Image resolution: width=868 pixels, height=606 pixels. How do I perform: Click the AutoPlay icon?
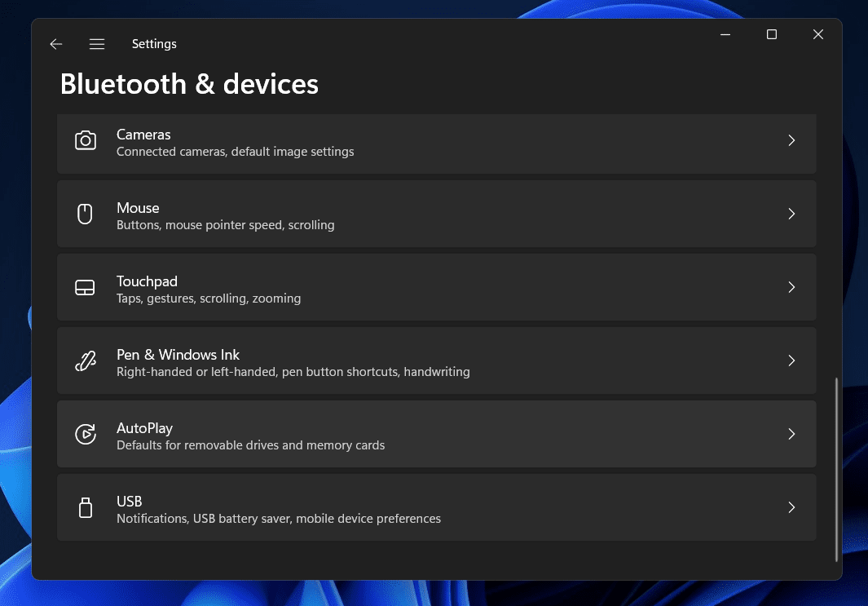[x=86, y=434]
